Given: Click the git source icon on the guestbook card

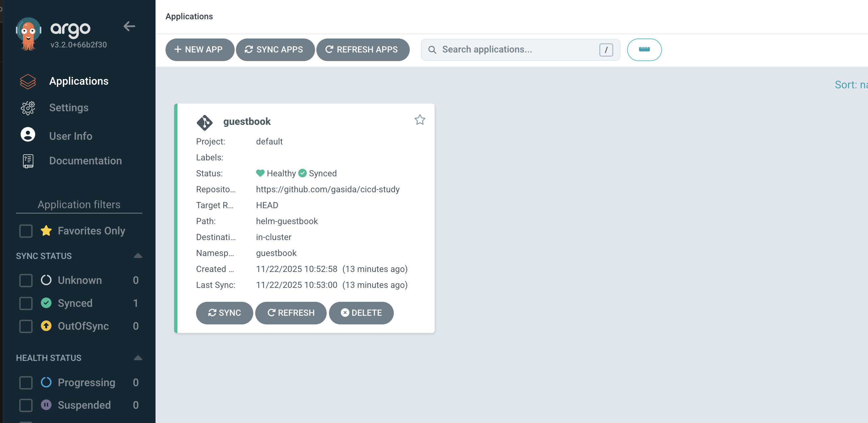Looking at the screenshot, I should (204, 122).
